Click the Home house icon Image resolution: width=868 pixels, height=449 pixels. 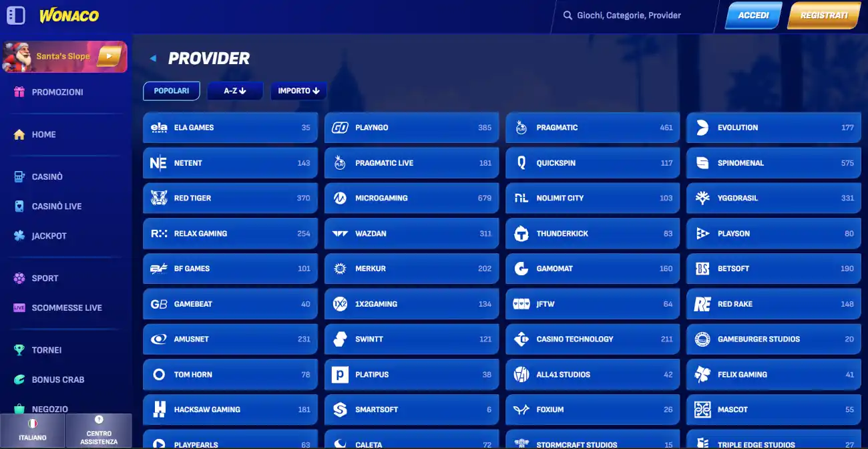tap(19, 134)
